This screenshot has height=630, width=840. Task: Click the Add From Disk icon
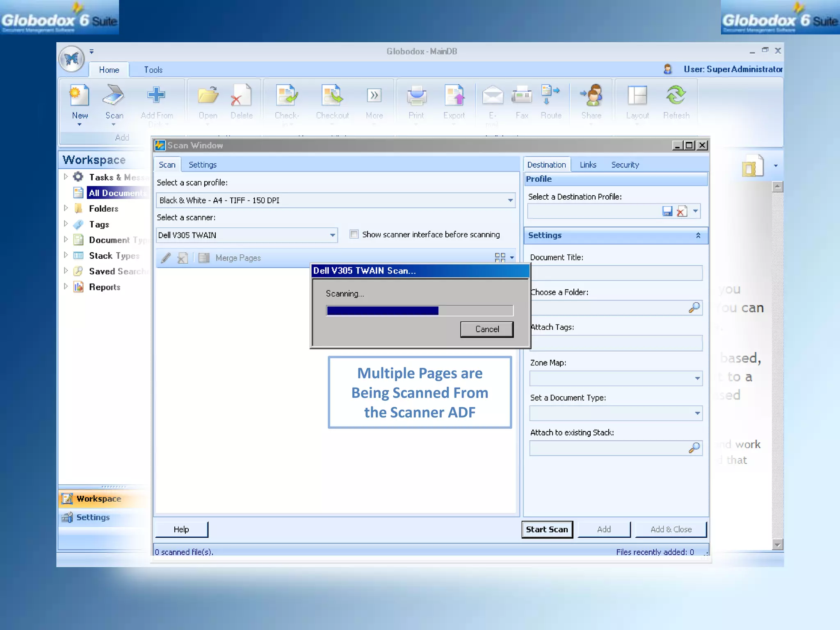tap(156, 96)
